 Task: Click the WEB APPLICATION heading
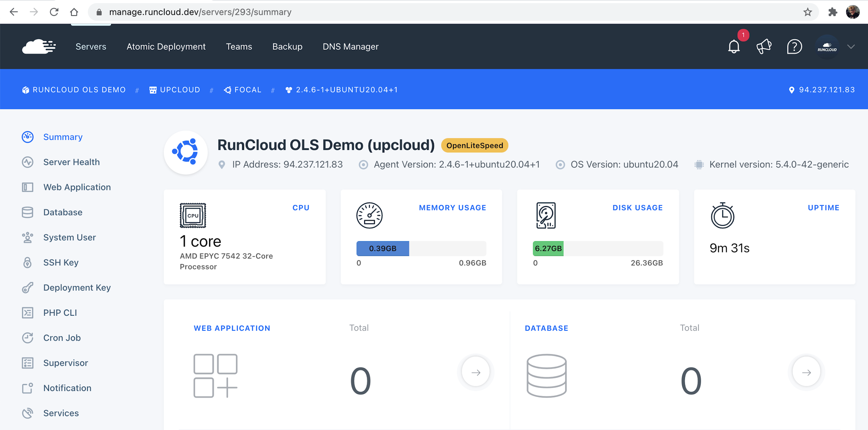coord(232,328)
